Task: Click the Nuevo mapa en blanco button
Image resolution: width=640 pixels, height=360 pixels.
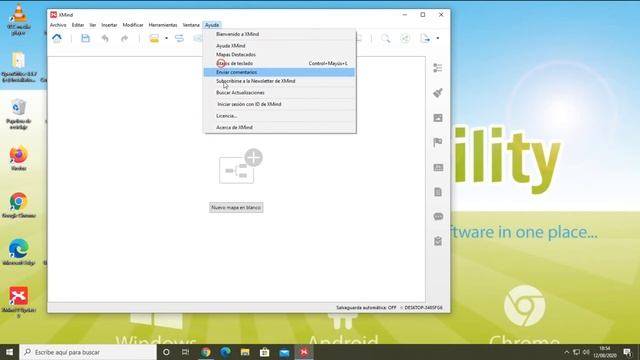Action: click(x=236, y=207)
